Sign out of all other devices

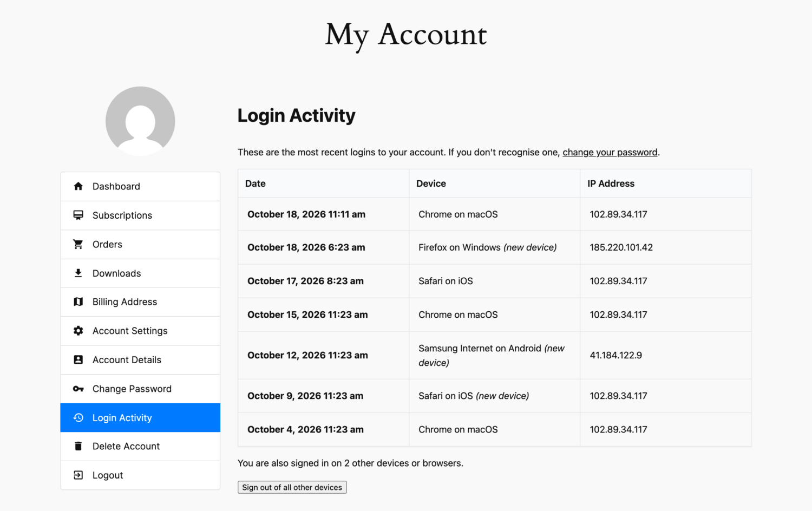coord(292,487)
